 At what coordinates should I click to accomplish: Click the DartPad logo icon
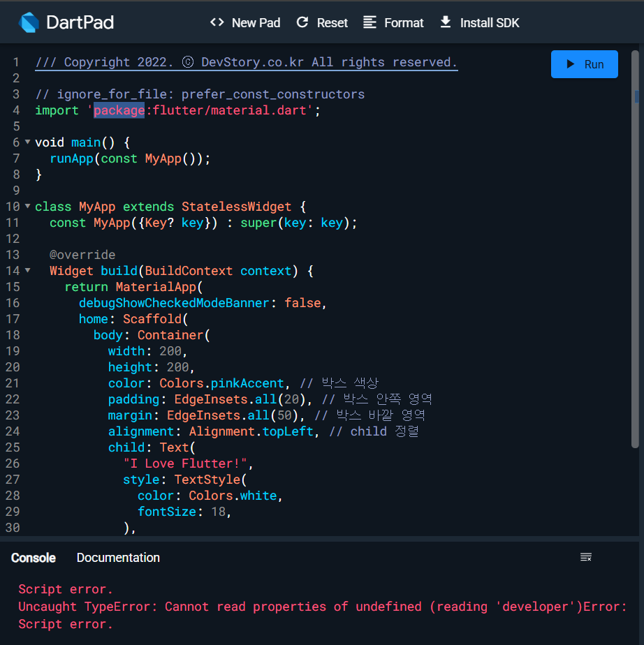click(x=29, y=22)
